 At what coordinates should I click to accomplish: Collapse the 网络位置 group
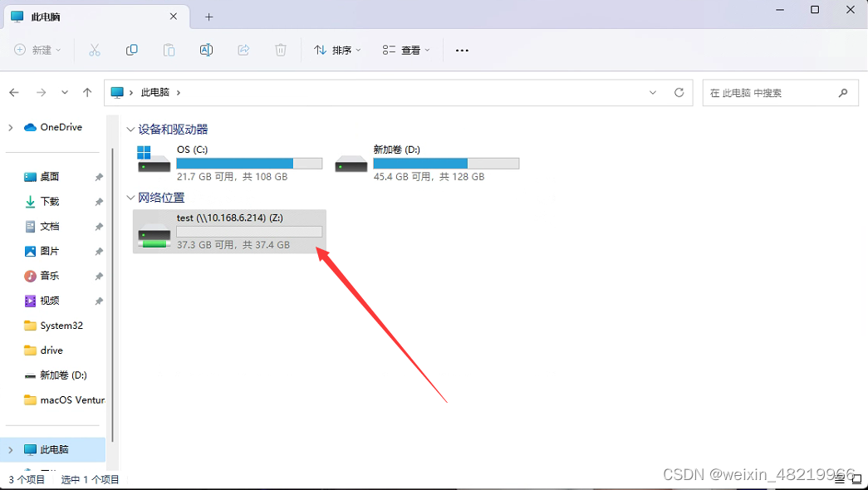pyautogui.click(x=130, y=198)
